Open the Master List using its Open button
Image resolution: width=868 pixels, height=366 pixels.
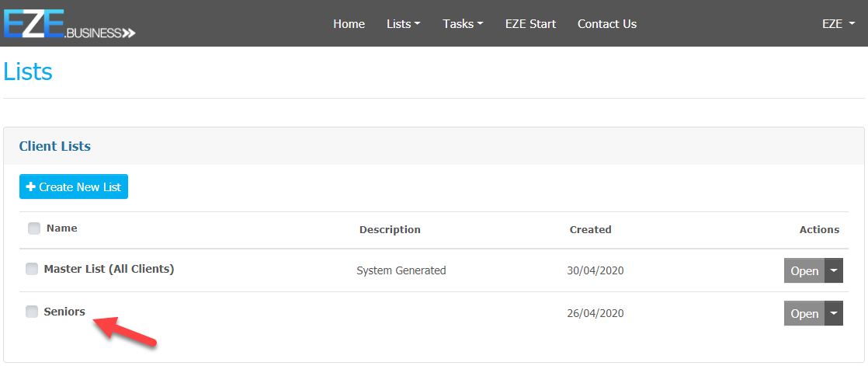804,270
